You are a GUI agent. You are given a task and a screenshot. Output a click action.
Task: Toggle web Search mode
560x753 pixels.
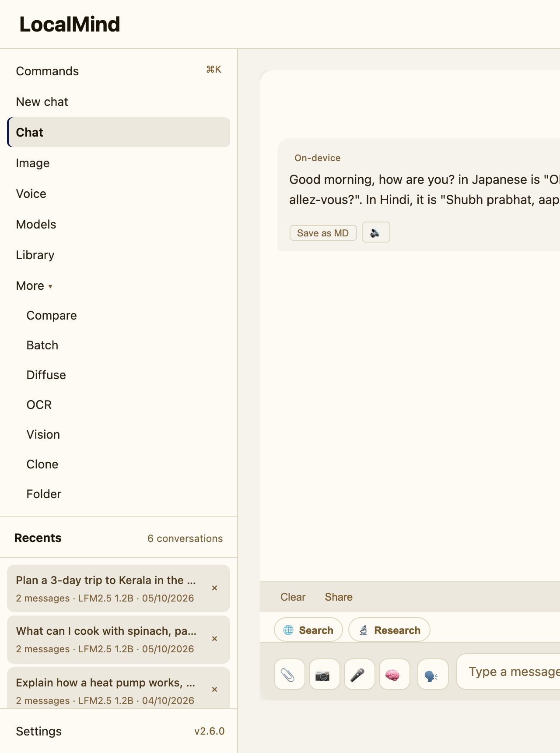click(x=308, y=630)
